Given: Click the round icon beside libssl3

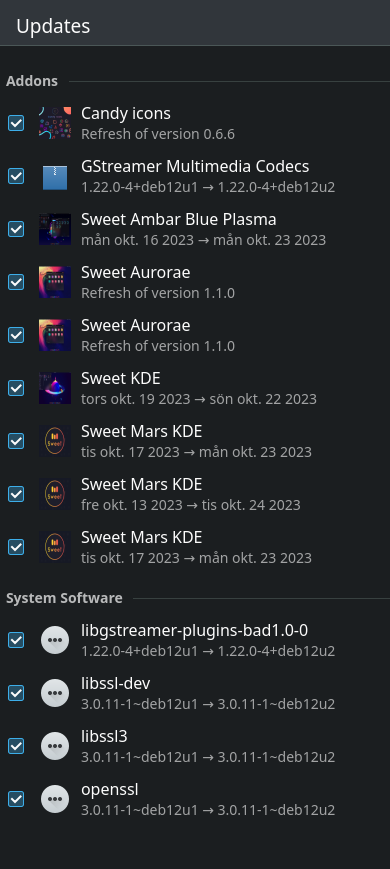Looking at the screenshot, I should coord(55,746).
